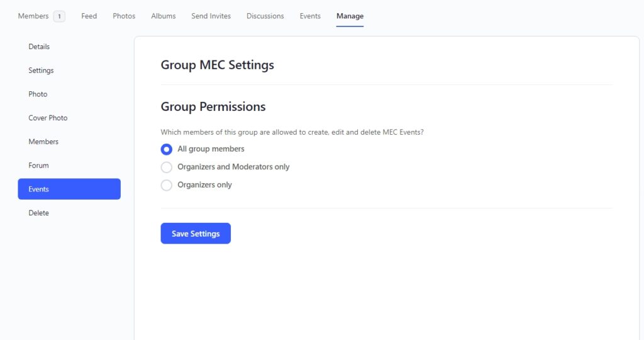Select the All group members radio option

click(x=167, y=149)
